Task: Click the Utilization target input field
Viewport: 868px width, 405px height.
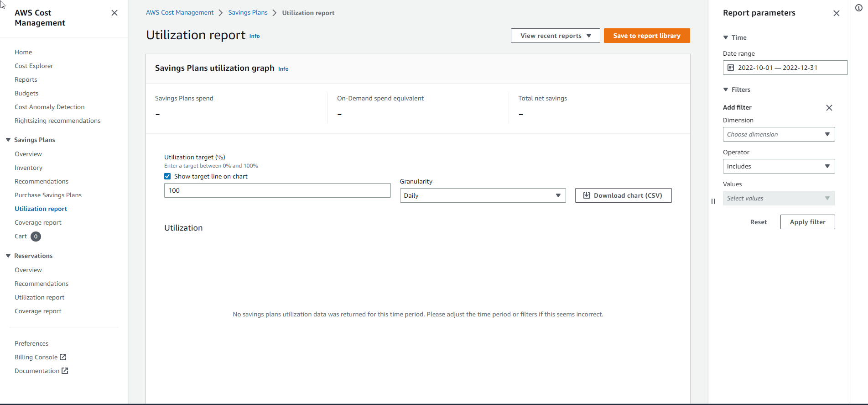Action: [x=277, y=190]
